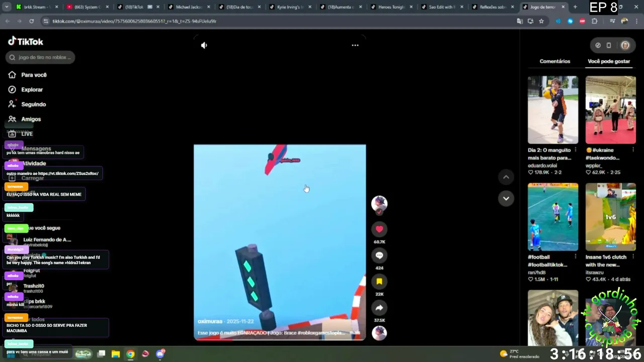Image resolution: width=644 pixels, height=362 pixels.
Task: Open Chrome tab search dropdown
Action: coord(7,7)
